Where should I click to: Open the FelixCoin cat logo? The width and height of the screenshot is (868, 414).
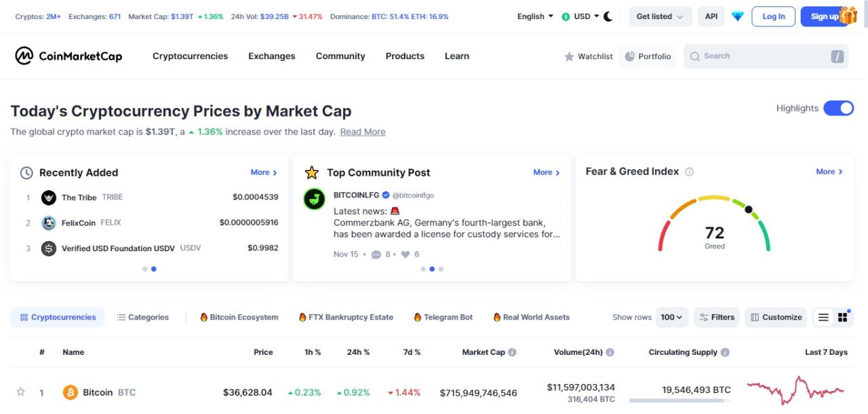coord(49,223)
